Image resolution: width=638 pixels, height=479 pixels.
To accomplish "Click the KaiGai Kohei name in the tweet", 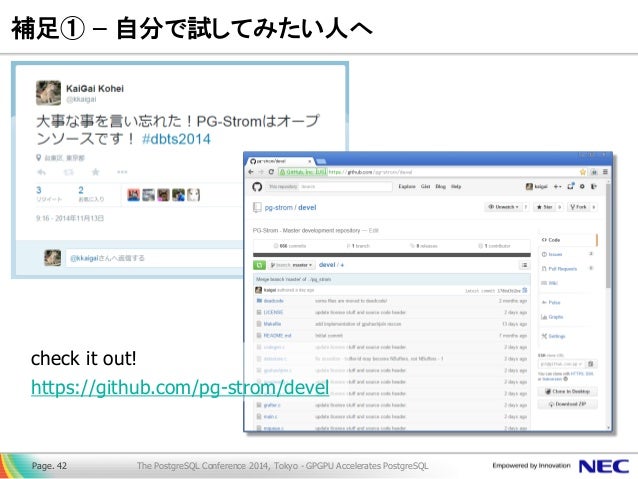I will click(95, 88).
